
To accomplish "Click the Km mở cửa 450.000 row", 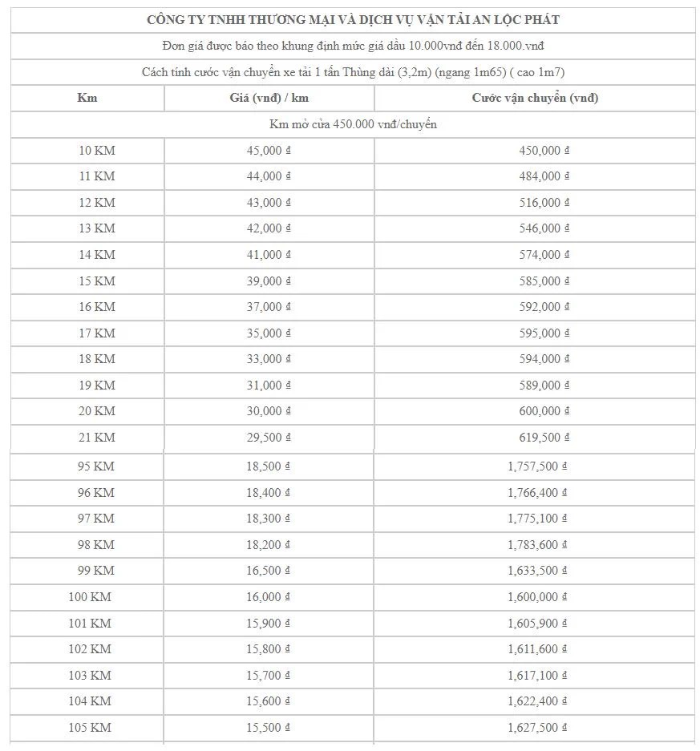I will 353,124.
